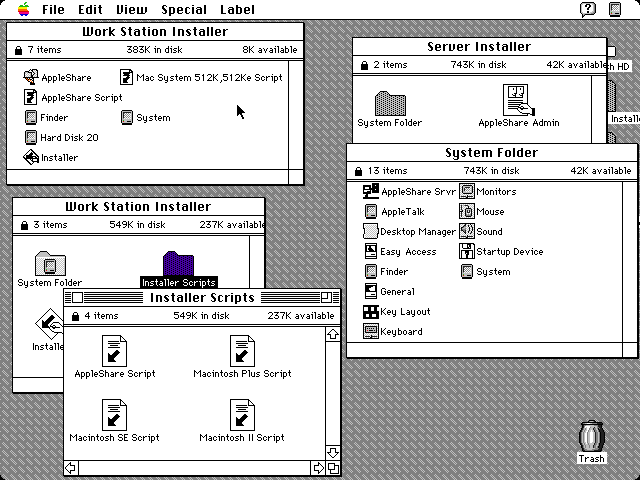Image resolution: width=640 pixels, height=480 pixels.
Task: Open the AppleShare Admin icon
Action: 518,101
